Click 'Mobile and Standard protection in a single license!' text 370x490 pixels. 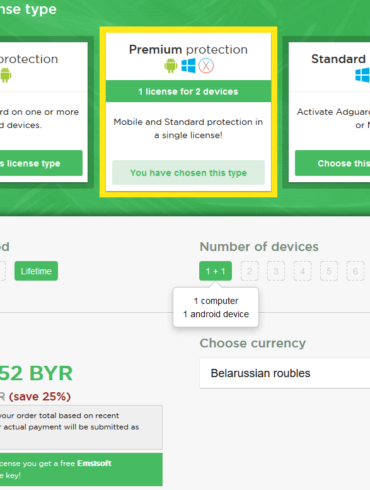click(x=188, y=128)
